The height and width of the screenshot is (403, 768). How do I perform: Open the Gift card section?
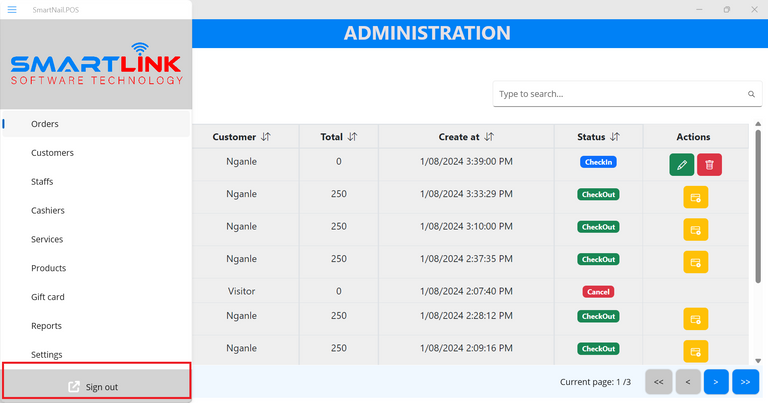point(48,297)
